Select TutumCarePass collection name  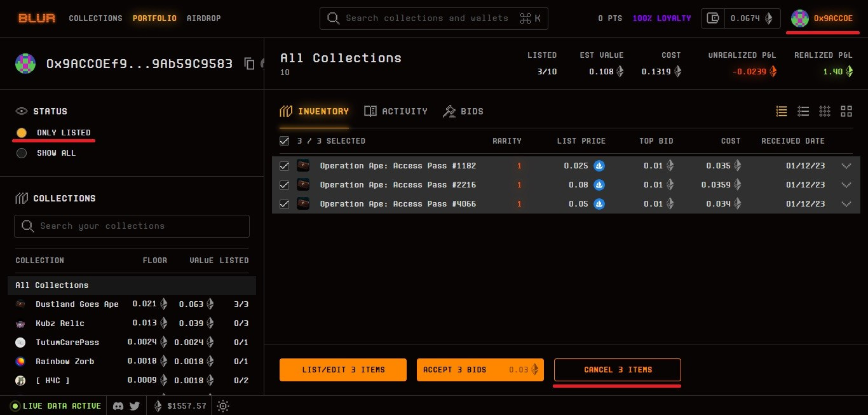coord(67,343)
